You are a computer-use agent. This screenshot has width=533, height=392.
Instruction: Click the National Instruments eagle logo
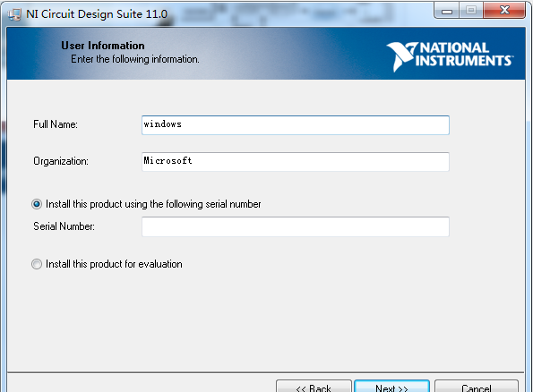tap(402, 56)
